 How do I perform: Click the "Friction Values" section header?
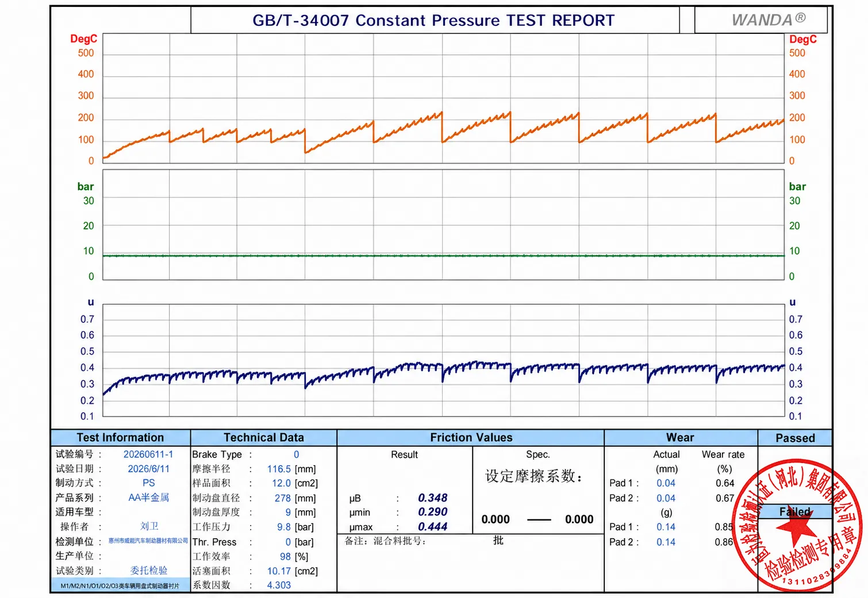471,438
